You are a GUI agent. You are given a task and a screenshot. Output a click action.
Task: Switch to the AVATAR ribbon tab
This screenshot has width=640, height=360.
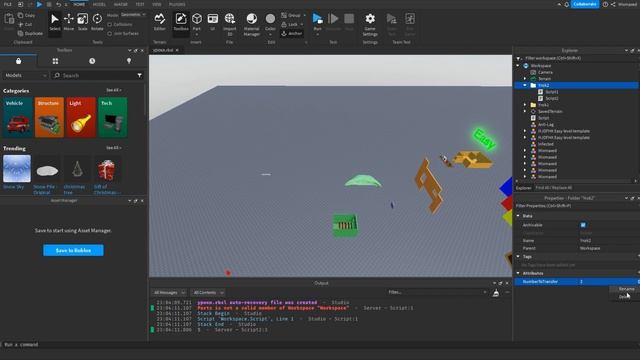coord(120,4)
